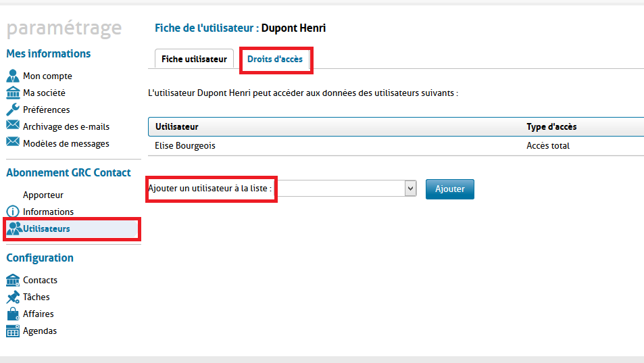Open the Droits d'accès tab
Screen dimensions: 644x363
click(275, 59)
